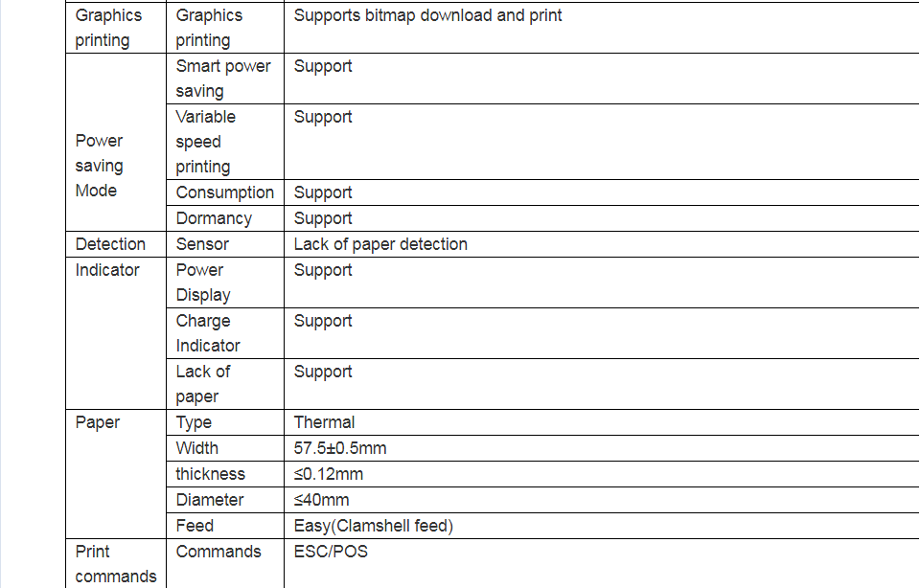Click the 'Dormancy' row label
Image resolution: width=920 pixels, height=588 pixels.
[214, 218]
